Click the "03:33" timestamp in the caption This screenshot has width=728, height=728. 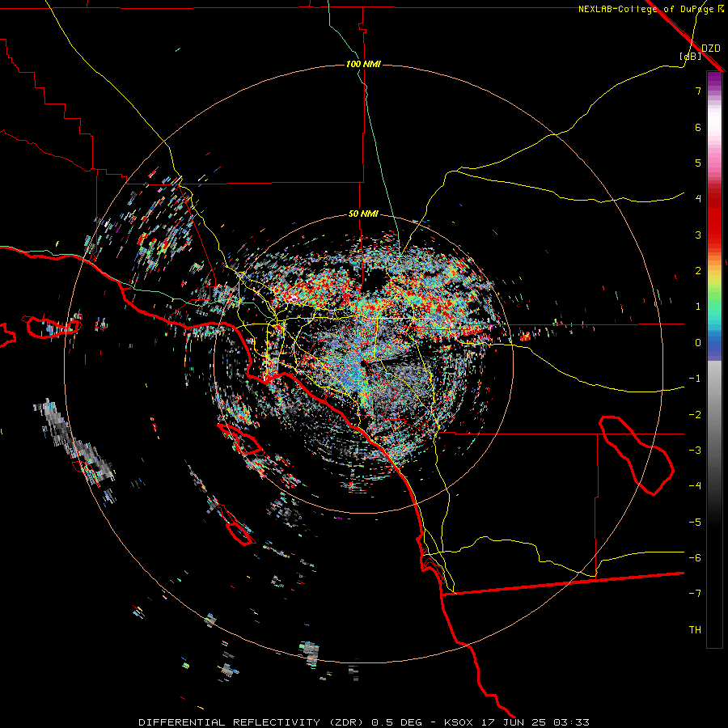pos(572,722)
